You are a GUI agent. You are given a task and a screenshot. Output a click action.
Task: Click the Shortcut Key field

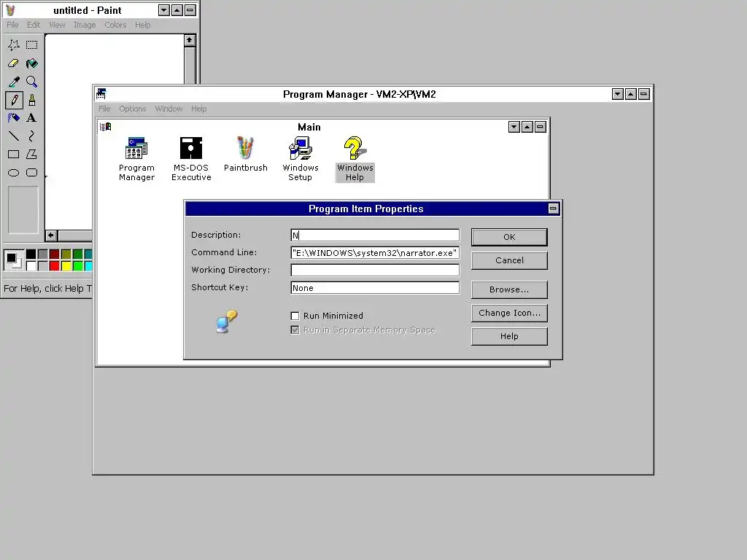click(375, 287)
